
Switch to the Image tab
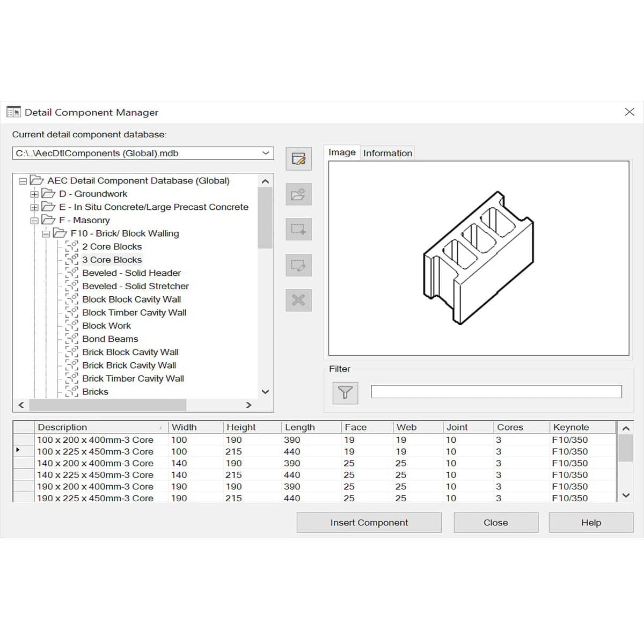coord(342,153)
